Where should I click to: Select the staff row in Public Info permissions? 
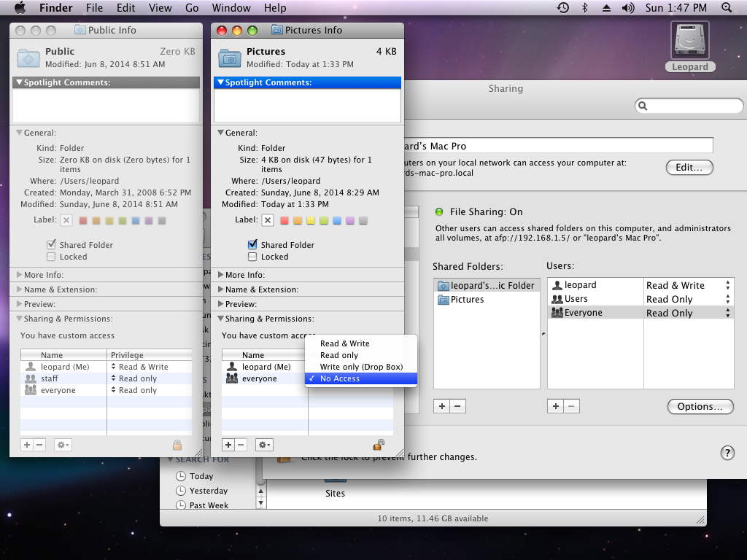[x=107, y=378]
